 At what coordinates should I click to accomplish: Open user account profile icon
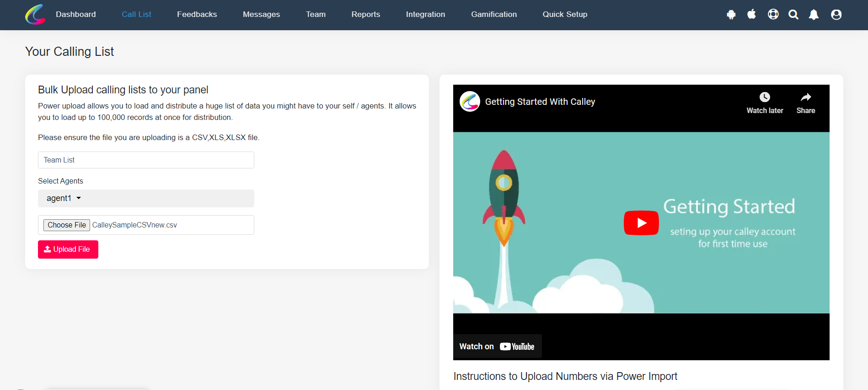tap(836, 15)
